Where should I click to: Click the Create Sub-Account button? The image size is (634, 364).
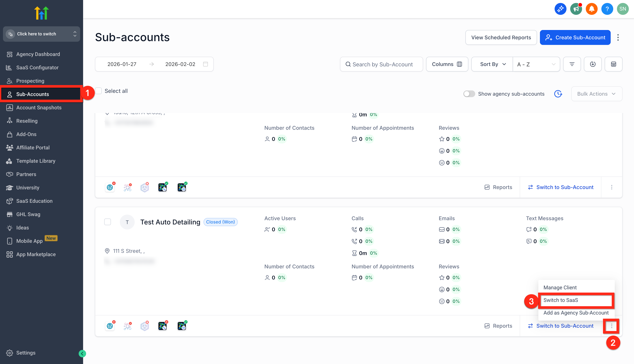pyautogui.click(x=575, y=37)
